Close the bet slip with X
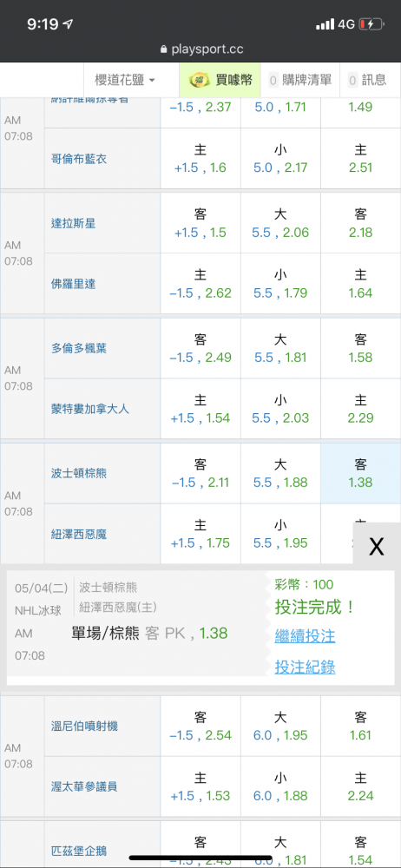This screenshot has width=401, height=868. pyautogui.click(x=377, y=546)
